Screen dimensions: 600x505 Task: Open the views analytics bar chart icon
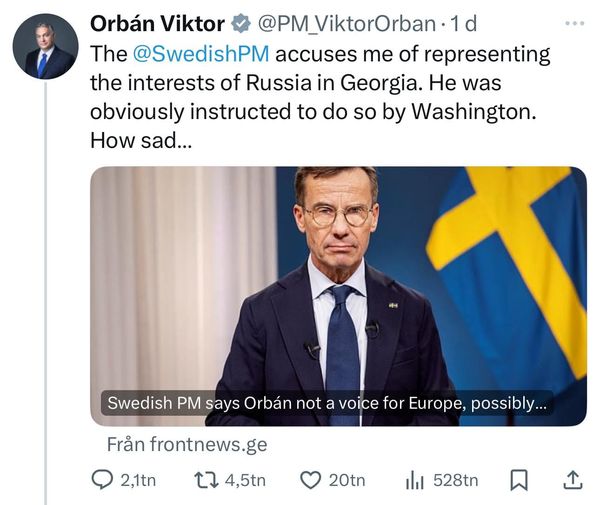click(x=415, y=481)
